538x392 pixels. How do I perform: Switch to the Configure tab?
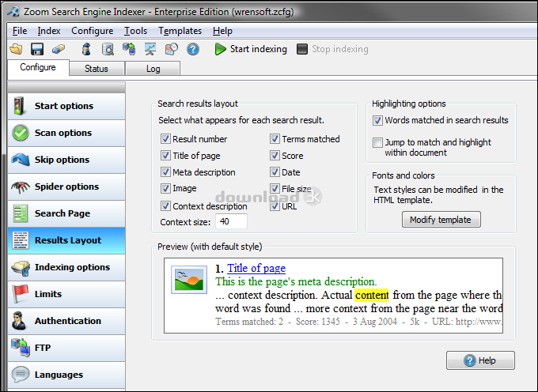[x=38, y=67]
